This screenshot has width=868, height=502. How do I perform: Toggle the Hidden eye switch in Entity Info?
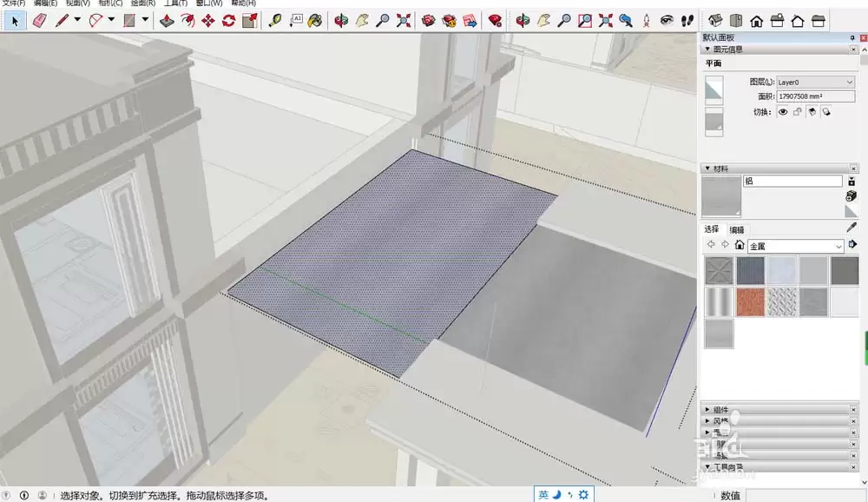click(x=783, y=113)
